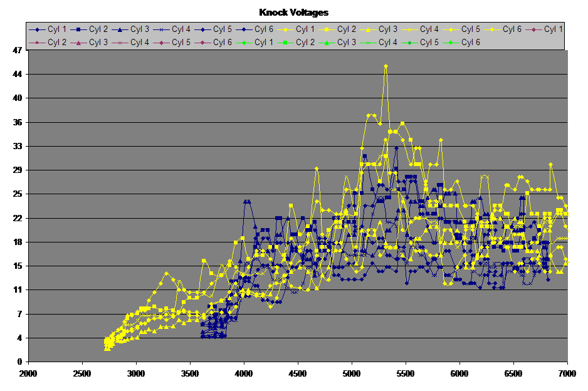
Task: Select maroon Cyl 2 legend entry
Action: pyautogui.click(x=48, y=43)
